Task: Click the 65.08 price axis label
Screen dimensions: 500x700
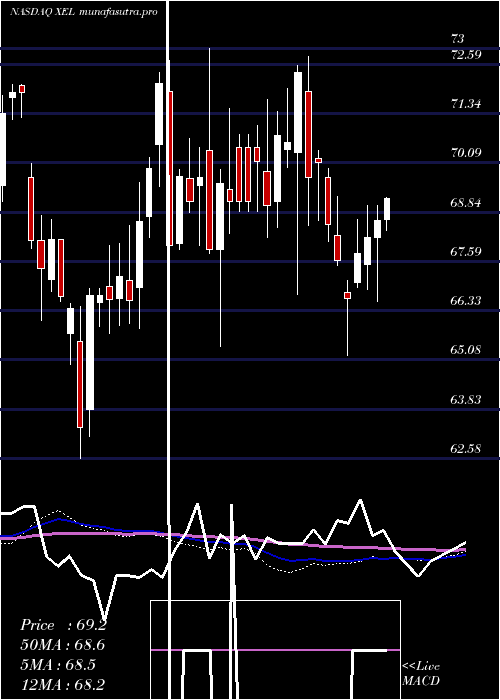Action: (466, 350)
